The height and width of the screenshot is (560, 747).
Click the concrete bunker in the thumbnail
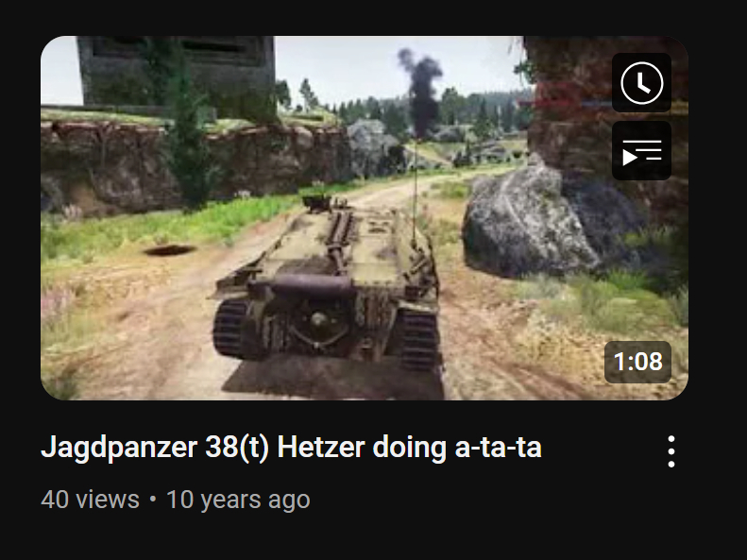(177, 72)
